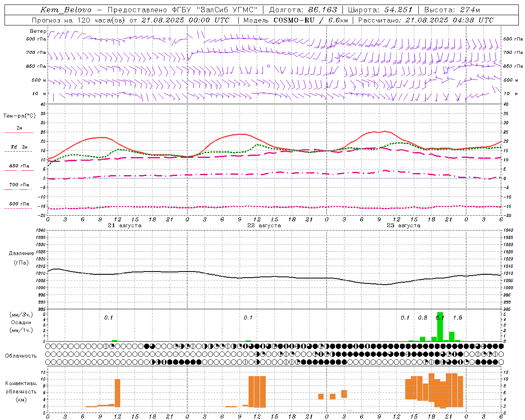Screen dimensions: 525x420
Task: Click the (мм/1ч.) precipitation unit label
Action: 21,330
